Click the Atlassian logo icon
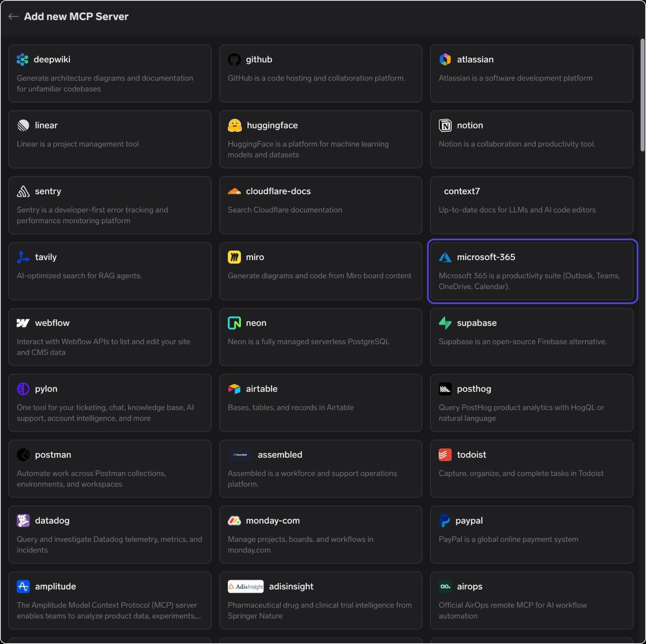Screen dimensions: 646x644 pos(445,59)
